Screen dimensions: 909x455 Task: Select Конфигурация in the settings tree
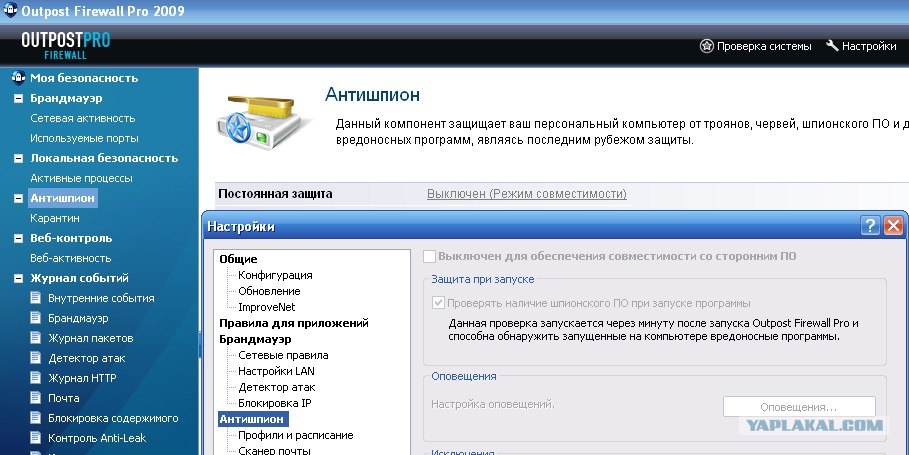click(x=275, y=275)
